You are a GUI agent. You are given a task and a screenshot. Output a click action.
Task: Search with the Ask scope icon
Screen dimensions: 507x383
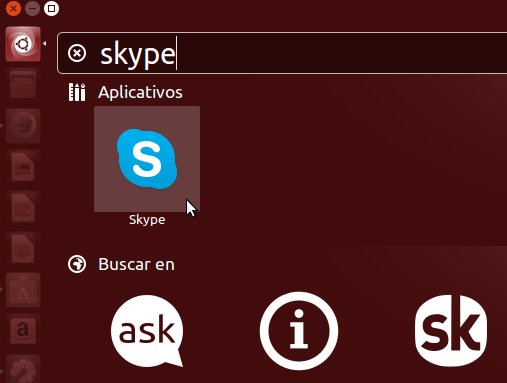147,331
